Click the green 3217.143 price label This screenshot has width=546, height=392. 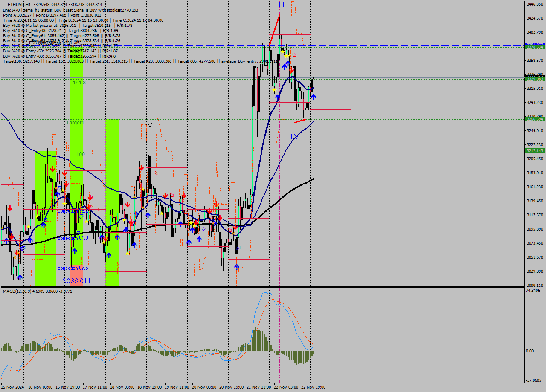535,150
